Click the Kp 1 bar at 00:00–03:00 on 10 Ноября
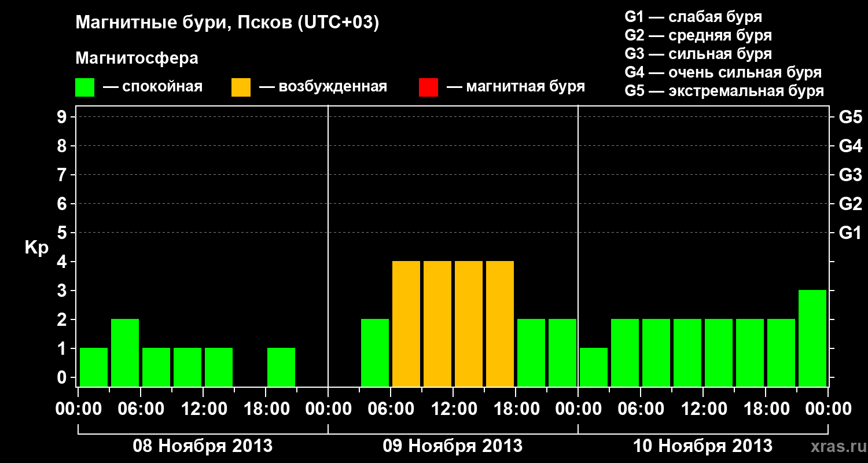The width and height of the screenshot is (868, 463). coord(594,367)
